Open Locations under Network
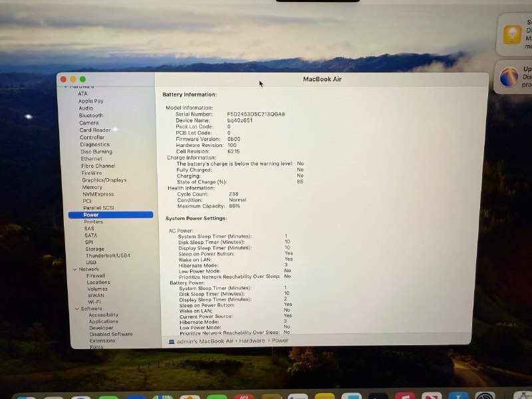532x399 pixels. 98,282
